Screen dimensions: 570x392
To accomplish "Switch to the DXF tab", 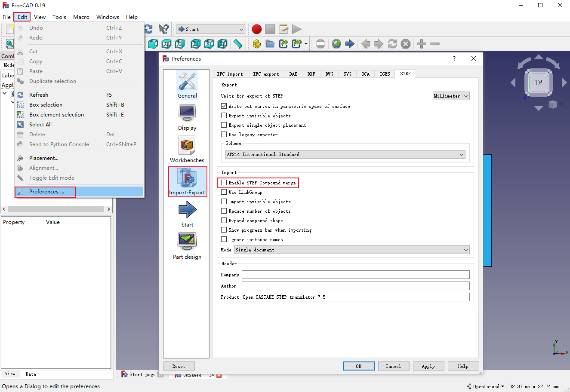I will pyautogui.click(x=311, y=74).
